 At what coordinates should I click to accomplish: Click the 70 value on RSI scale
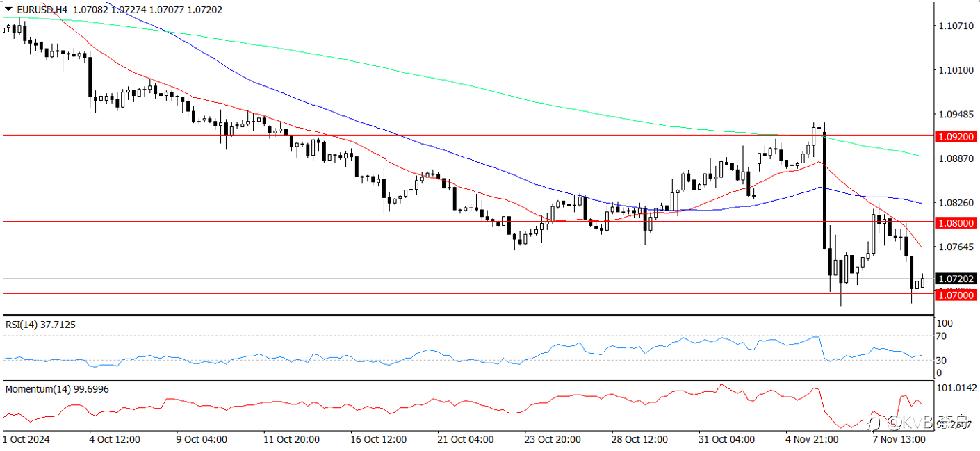[943, 336]
